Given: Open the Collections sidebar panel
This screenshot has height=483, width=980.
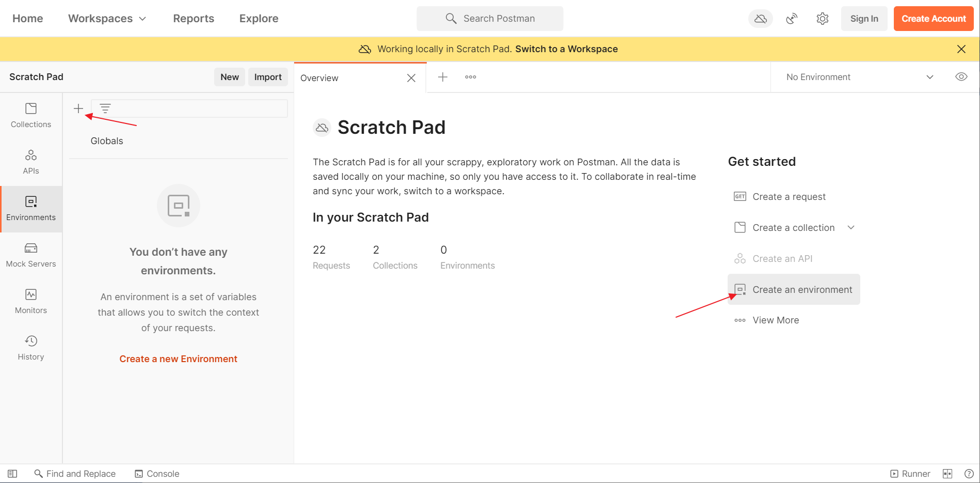Looking at the screenshot, I should (31, 115).
